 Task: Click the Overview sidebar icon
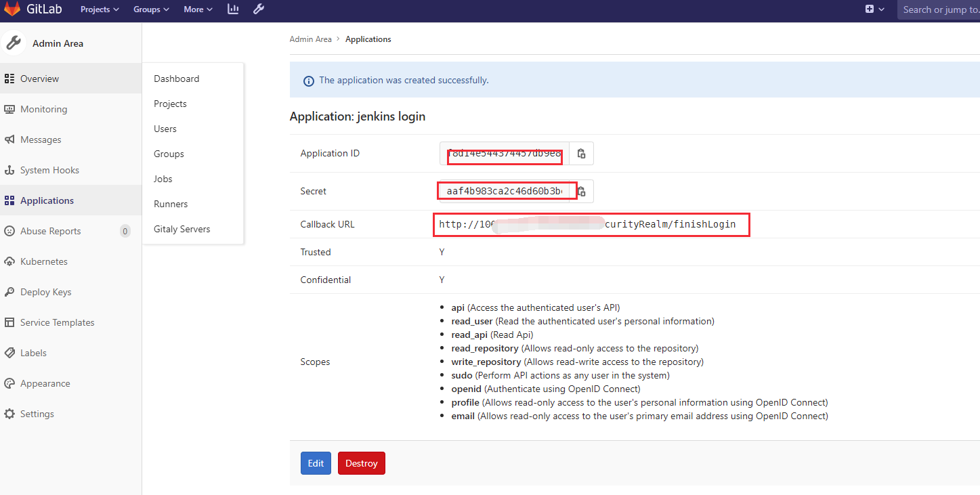[9, 79]
